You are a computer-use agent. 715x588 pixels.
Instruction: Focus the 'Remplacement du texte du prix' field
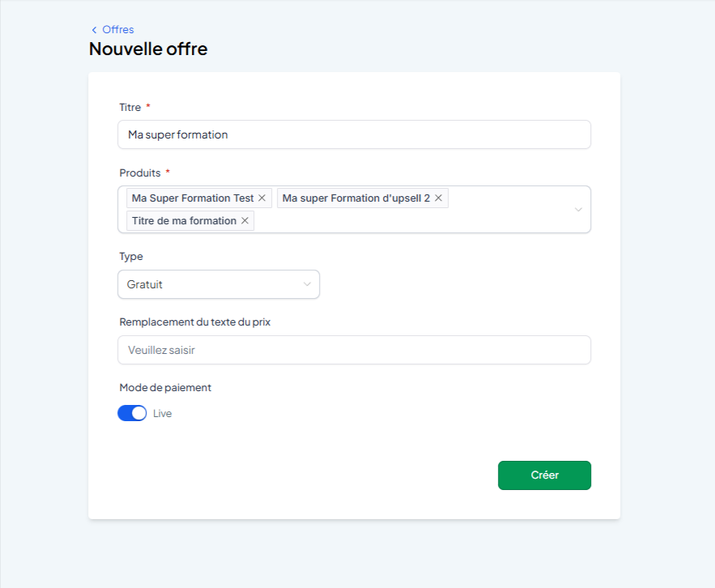tap(355, 350)
